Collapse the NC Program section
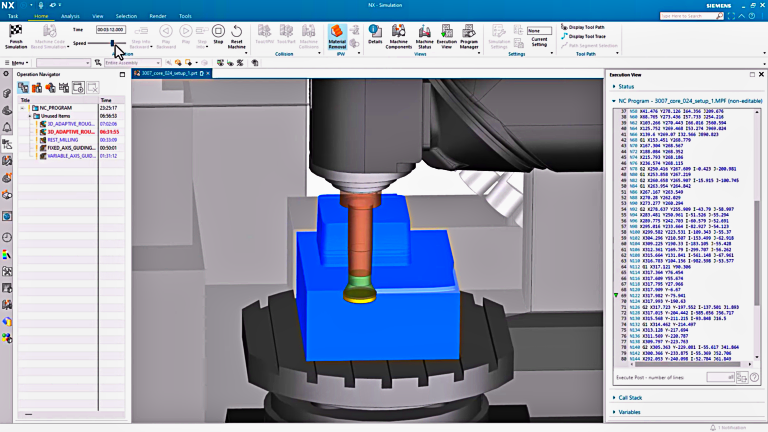Image resolution: width=768 pixels, height=432 pixels. (x=614, y=101)
